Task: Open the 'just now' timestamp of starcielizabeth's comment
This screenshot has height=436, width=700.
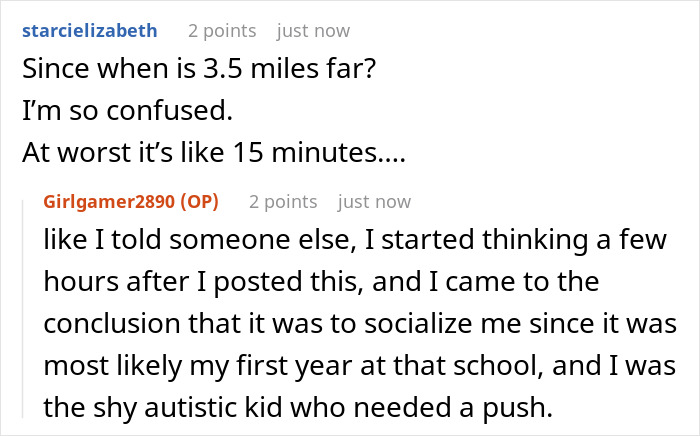Action: tap(313, 31)
